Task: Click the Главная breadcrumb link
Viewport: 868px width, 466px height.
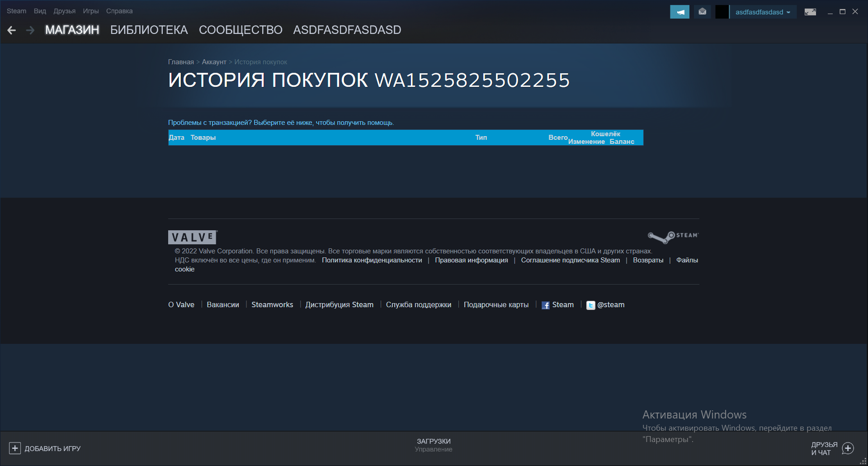Action: tap(181, 62)
